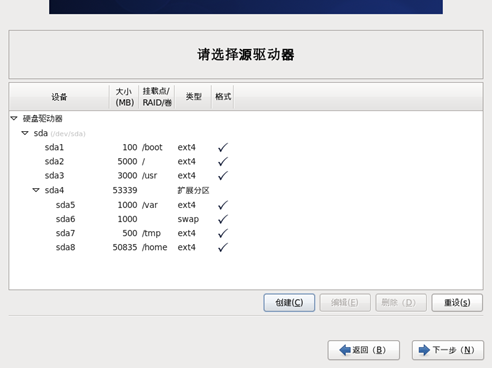
Task: Go back with 返回(B) button
Action: [364, 350]
